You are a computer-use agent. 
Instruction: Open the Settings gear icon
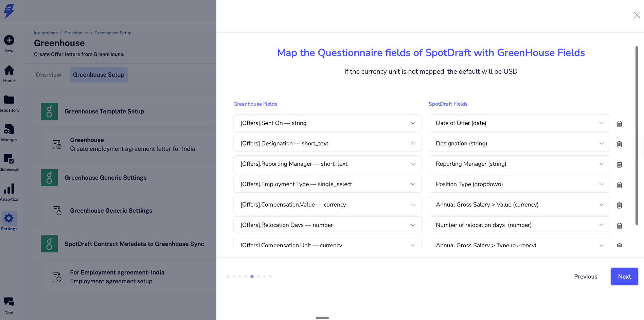[x=9, y=218]
